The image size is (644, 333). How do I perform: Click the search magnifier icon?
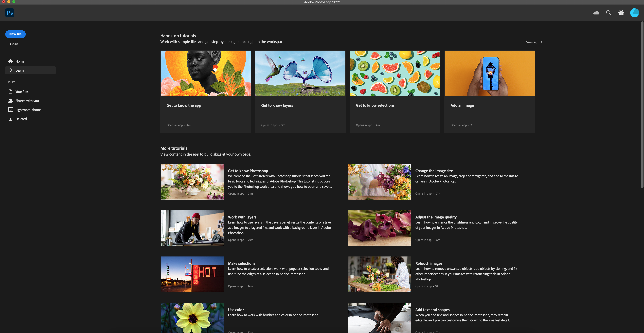[609, 13]
